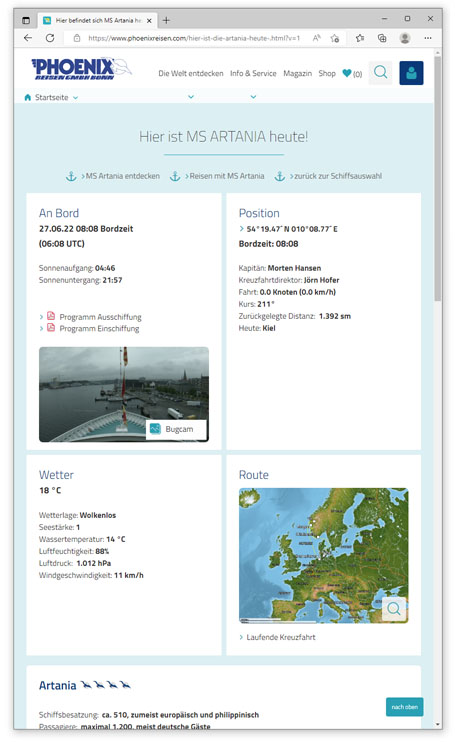Click PDF icon for Programm Ausschiffung
455x742 pixels.
51,316
